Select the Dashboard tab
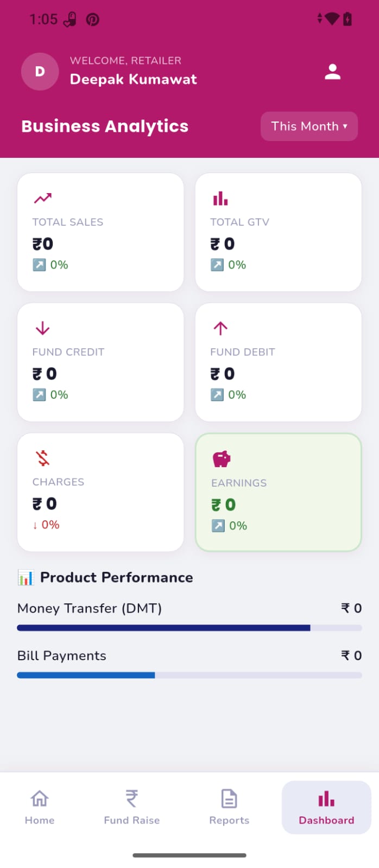Screen dimensions: 379x868 [x=326, y=807]
